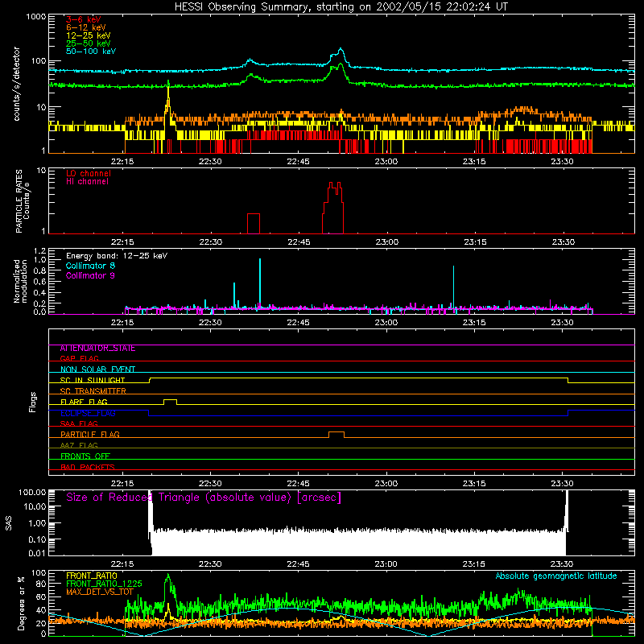The width and height of the screenshot is (644, 644).
Task: Click the NON_SOLAR_EVENT flag label
Action: pos(97,369)
